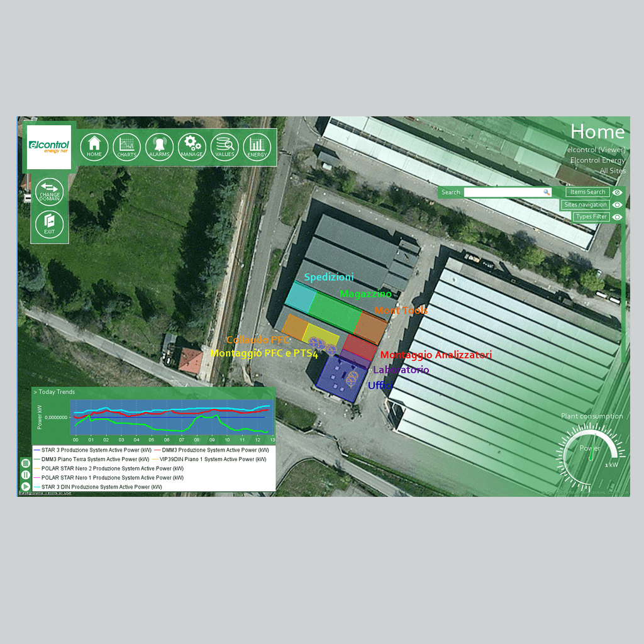The image size is (644, 644).
Task: Open the Energy bar chart icon
Action: point(257,147)
